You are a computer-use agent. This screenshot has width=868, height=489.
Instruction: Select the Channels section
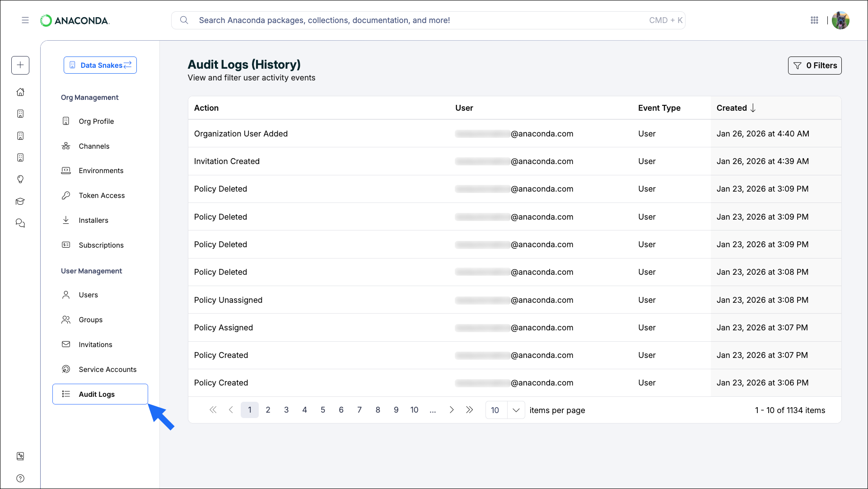click(94, 146)
